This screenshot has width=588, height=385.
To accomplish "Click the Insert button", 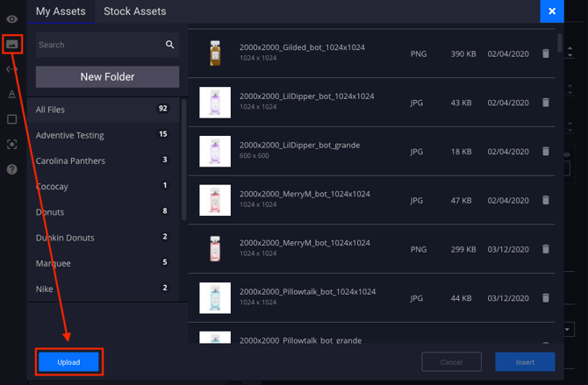I will (x=525, y=361).
